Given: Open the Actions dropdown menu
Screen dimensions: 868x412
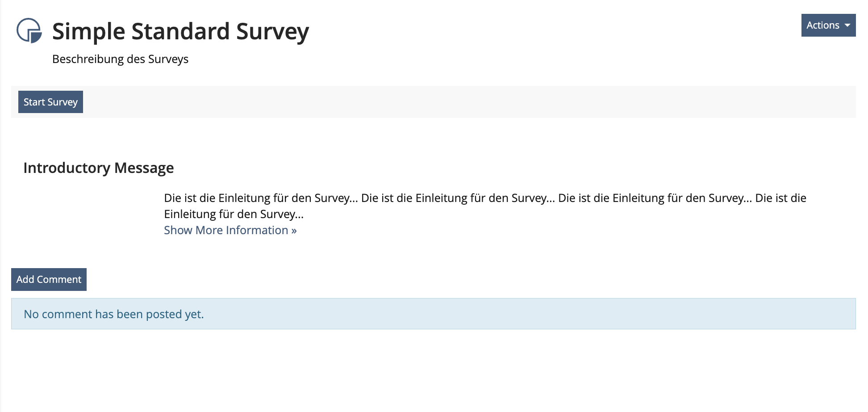Looking at the screenshot, I should 828,25.
